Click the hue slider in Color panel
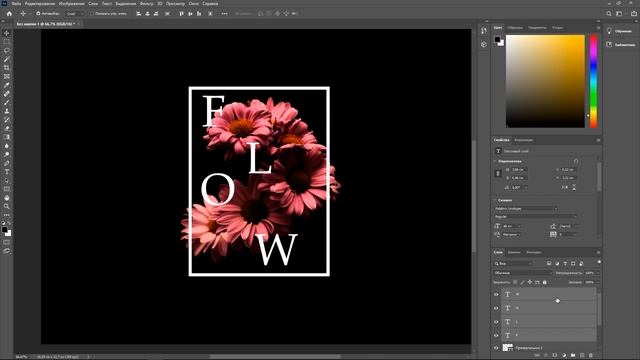The height and width of the screenshot is (360, 640). click(593, 82)
